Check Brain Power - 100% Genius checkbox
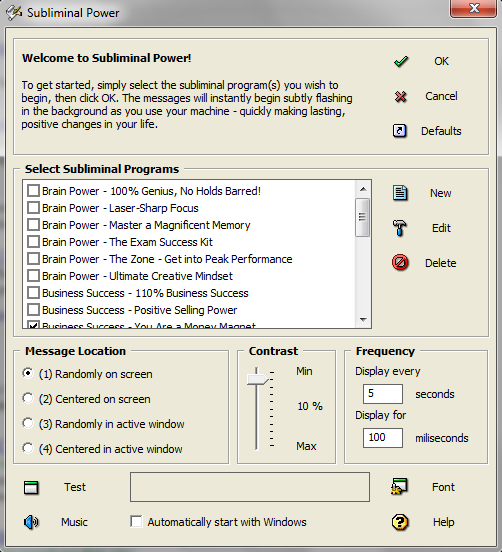Screen dimensions: 502x552 click(33, 191)
